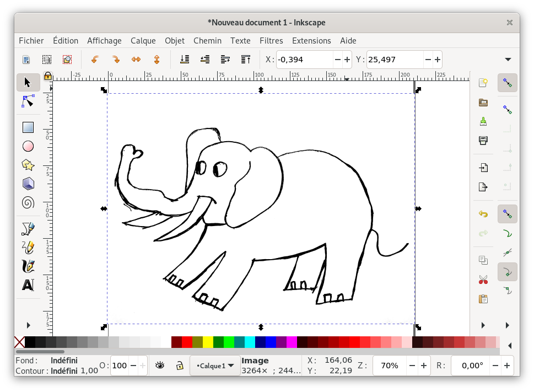Open the Édition menu

coord(66,41)
